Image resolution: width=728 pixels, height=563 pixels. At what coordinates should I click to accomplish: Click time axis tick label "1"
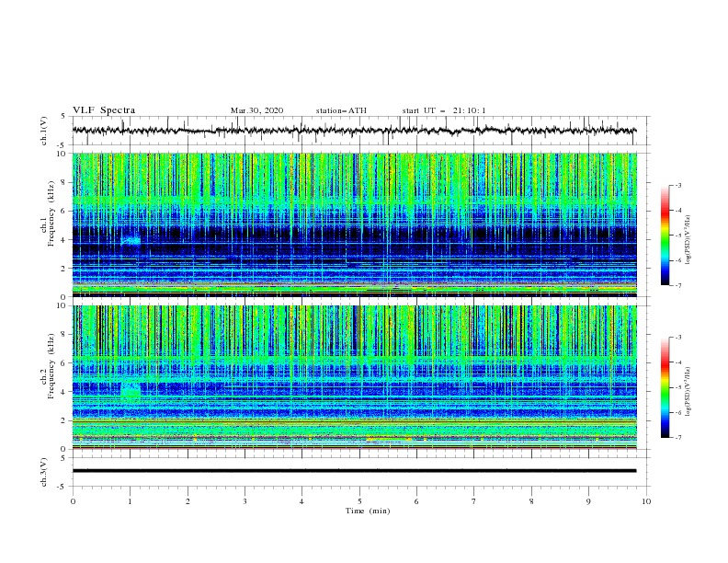[130, 501]
